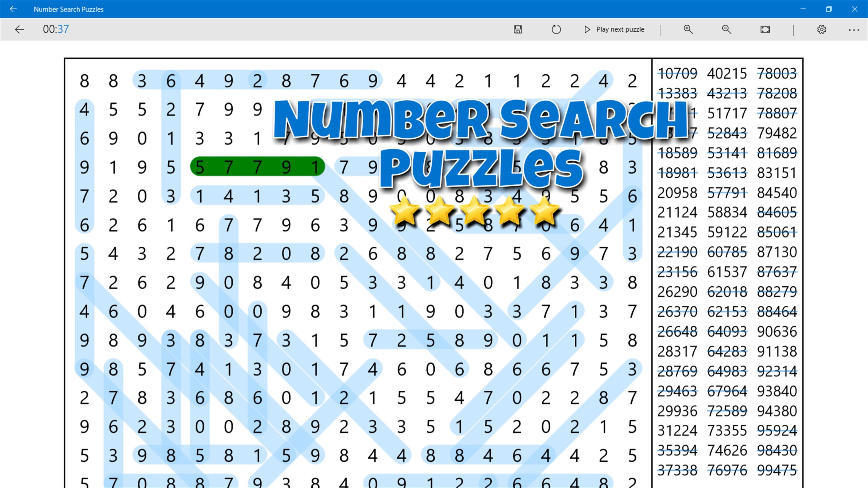The height and width of the screenshot is (488, 868).
Task: Select the Number Search Puzzles title bar label
Action: [x=69, y=9]
